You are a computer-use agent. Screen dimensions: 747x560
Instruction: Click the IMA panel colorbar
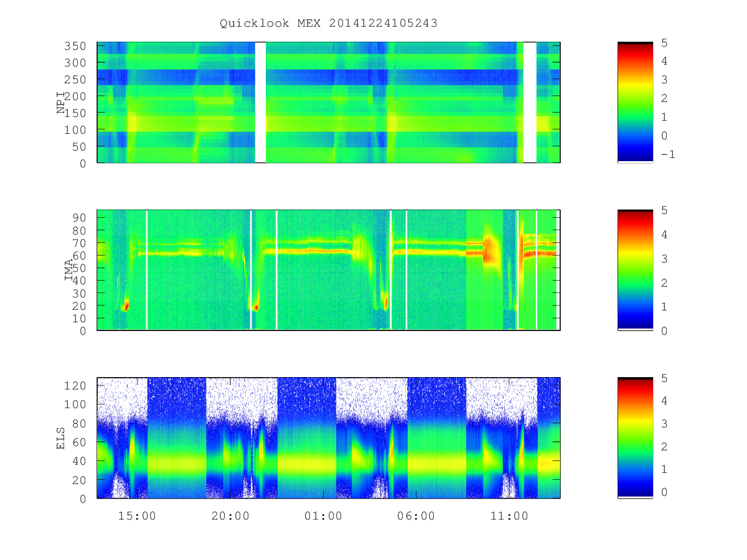pos(635,270)
